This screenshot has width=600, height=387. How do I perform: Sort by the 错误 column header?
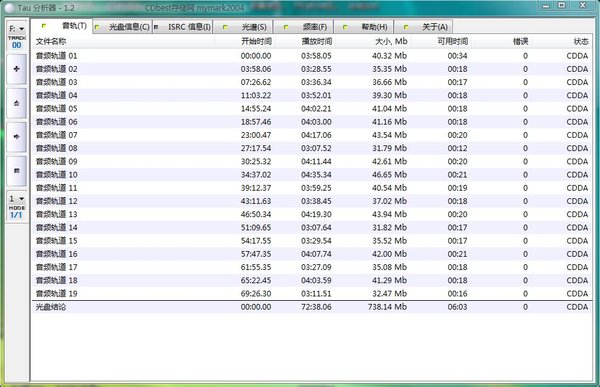click(502, 41)
